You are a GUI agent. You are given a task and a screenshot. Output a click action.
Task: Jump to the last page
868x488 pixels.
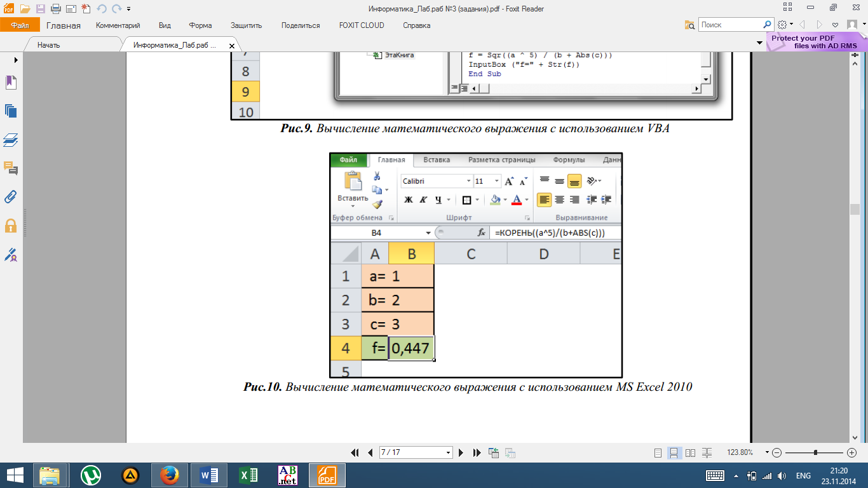pyautogui.click(x=477, y=452)
